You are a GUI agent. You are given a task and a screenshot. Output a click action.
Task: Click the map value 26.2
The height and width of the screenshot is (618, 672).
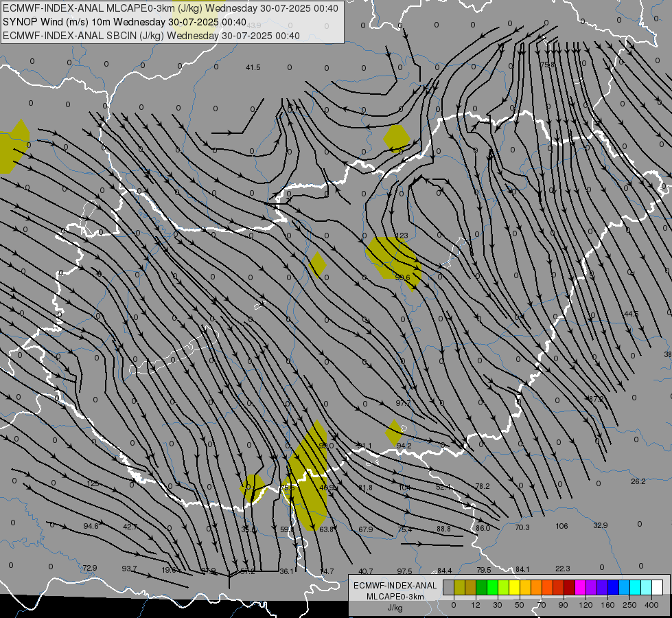[638, 481]
